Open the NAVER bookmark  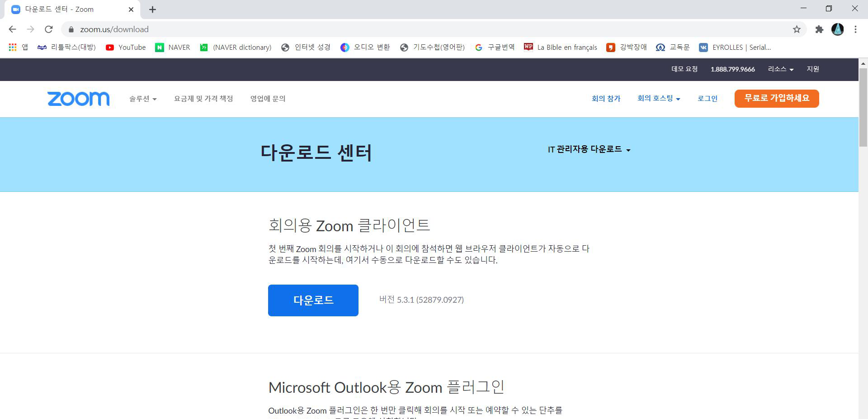click(173, 47)
